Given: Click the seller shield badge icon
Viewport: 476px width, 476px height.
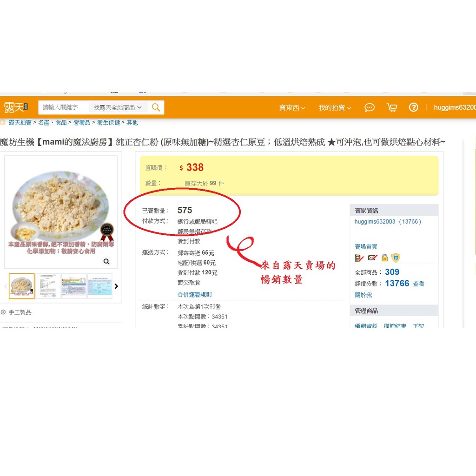Looking at the screenshot, I should click(x=396, y=258).
